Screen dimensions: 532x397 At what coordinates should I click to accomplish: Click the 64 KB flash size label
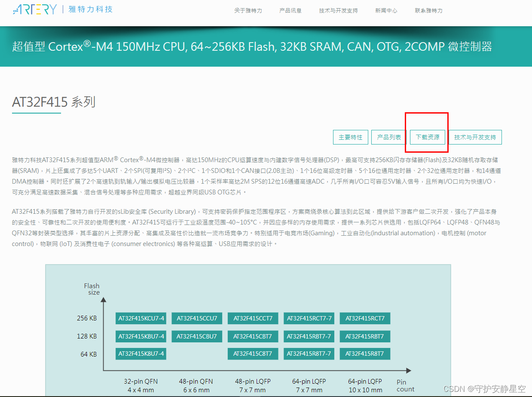89,354
